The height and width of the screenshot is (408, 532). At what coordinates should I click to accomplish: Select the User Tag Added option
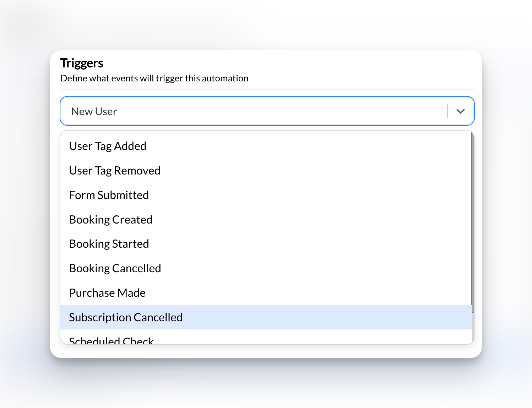tap(108, 146)
